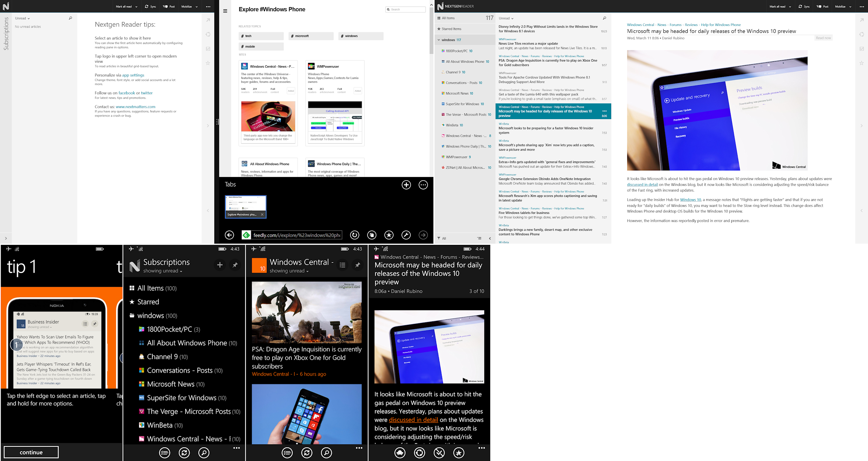Click the browser refresh icon

click(x=355, y=235)
